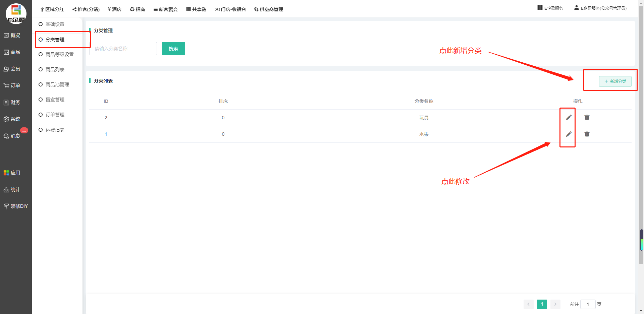Select 商品列表 in the submenu
The height and width of the screenshot is (314, 644).
pos(55,69)
